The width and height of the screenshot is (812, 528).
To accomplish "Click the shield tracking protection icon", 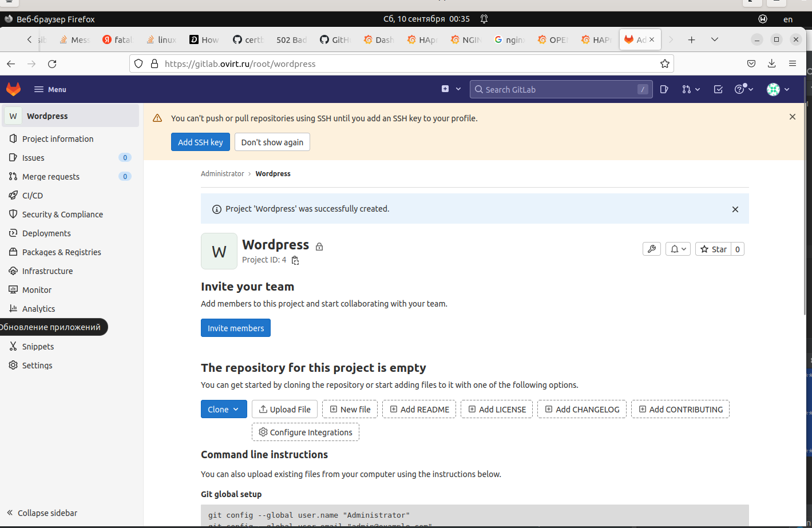I will (138, 63).
